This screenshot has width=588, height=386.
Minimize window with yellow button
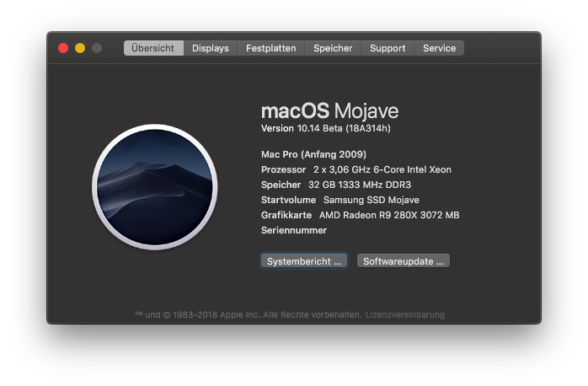(x=80, y=48)
